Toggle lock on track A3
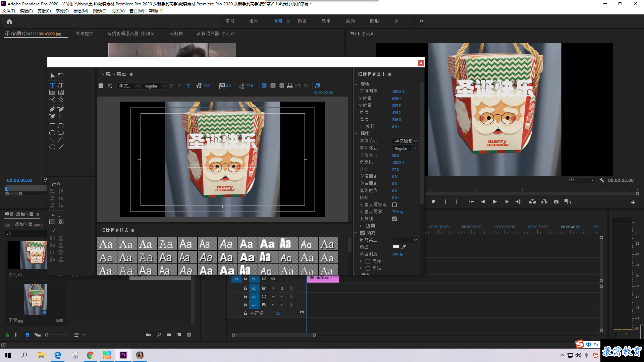Image resolution: width=644 pixels, height=362 pixels. [246, 305]
